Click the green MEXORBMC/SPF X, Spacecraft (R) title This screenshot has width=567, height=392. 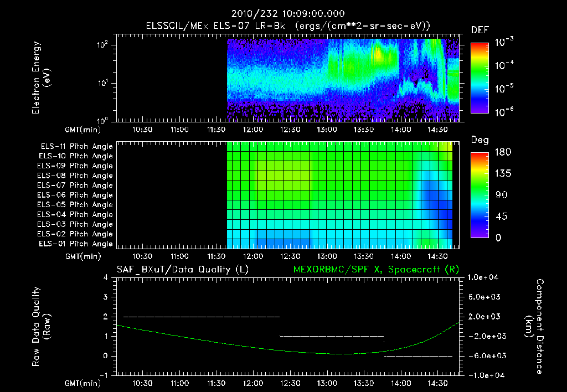[x=376, y=270]
